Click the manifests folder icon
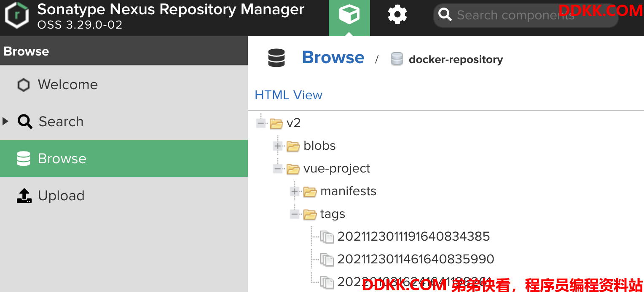The width and height of the screenshot is (644, 292). tap(310, 191)
